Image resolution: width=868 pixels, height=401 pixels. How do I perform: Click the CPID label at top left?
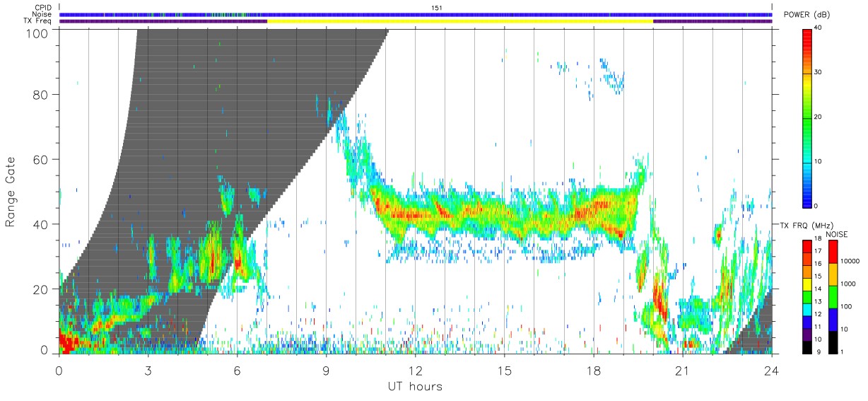(44, 8)
